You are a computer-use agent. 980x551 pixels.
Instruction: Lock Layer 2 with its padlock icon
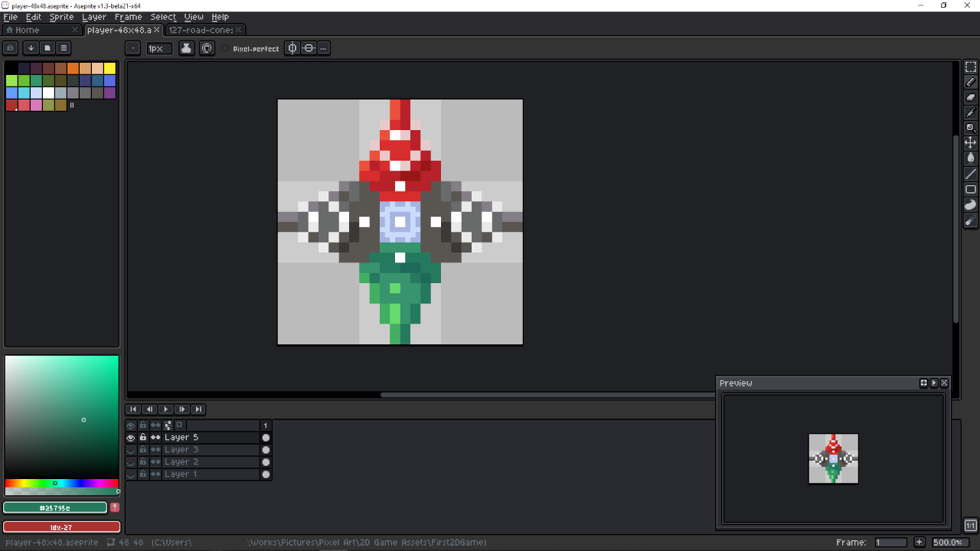tap(142, 462)
